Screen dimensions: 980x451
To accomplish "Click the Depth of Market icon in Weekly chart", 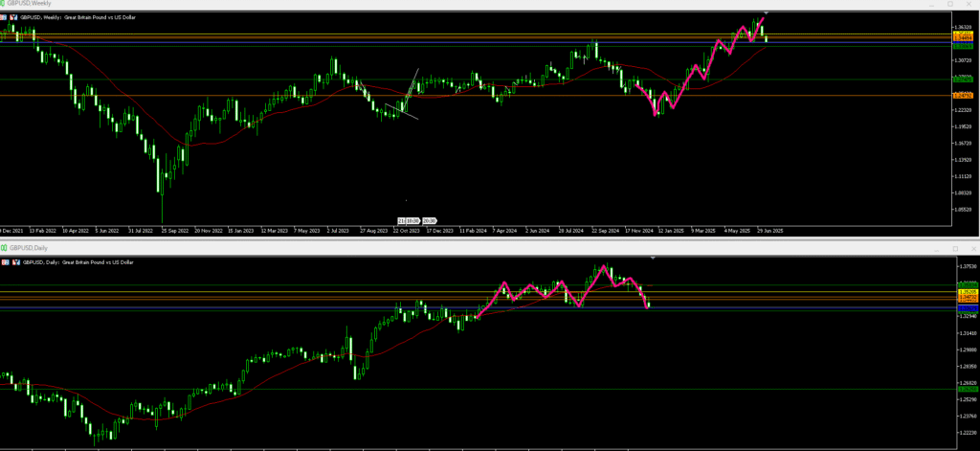I will (13, 17).
